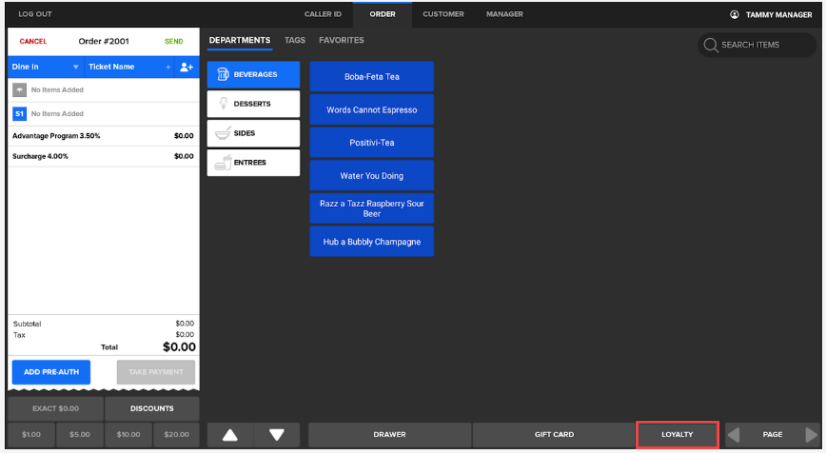Add Razz a Tazz Raspberry Sour Beer

372,209
